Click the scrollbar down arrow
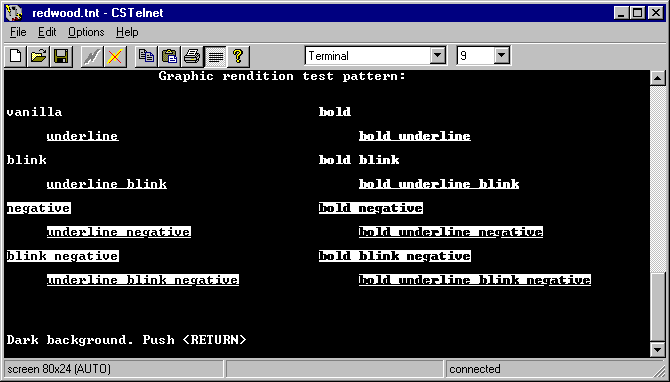670x382 pixels. [657, 350]
